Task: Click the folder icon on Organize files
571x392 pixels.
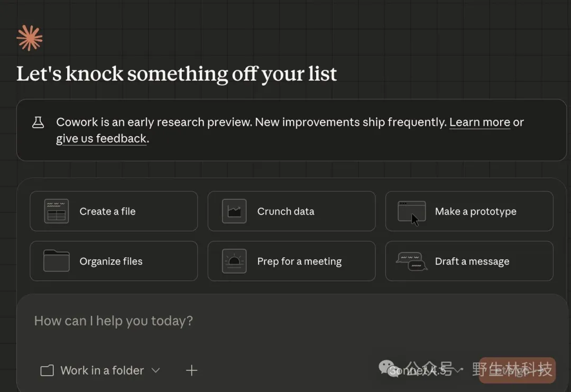Action: 56,261
